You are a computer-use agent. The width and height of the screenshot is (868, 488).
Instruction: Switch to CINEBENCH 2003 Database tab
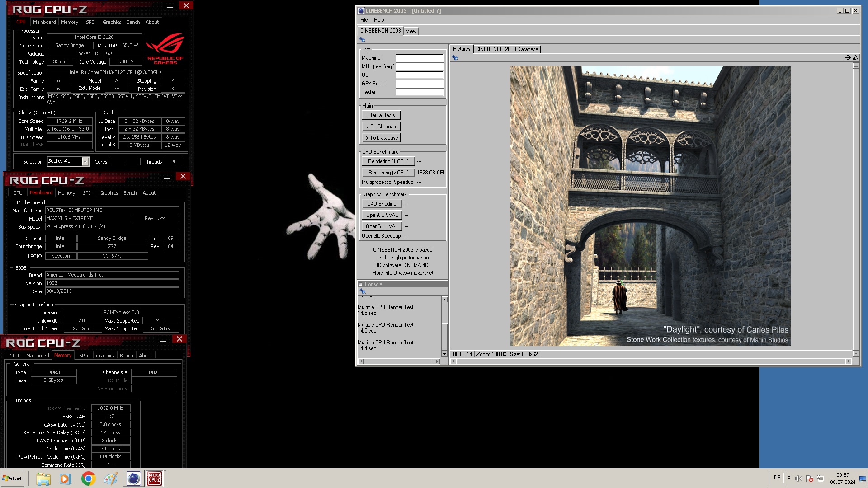[x=507, y=49]
